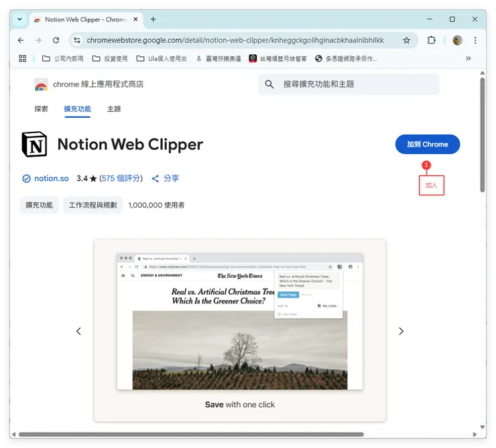The height and width of the screenshot is (448, 496).
Task: Maximize the Chrome window
Action: [x=452, y=19]
